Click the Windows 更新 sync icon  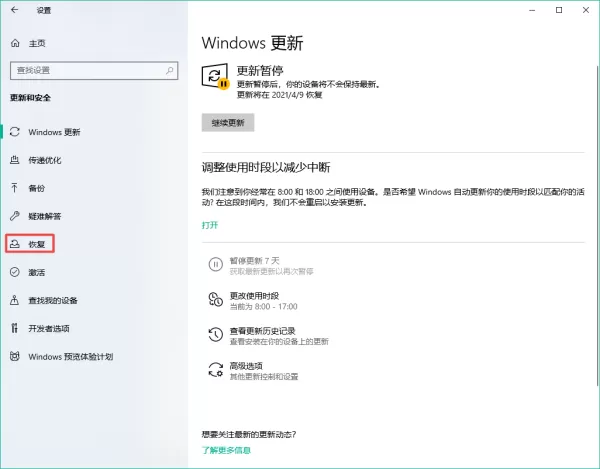point(15,132)
